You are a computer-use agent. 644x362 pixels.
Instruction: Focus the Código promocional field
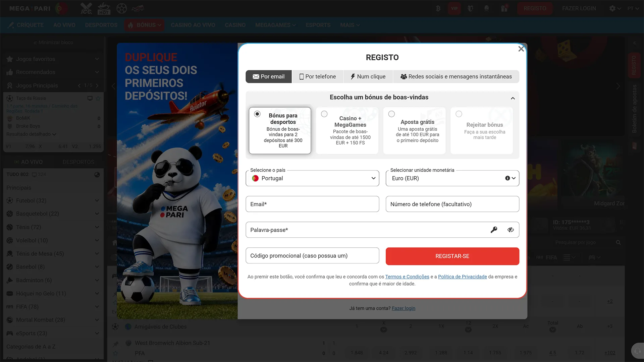(312, 256)
